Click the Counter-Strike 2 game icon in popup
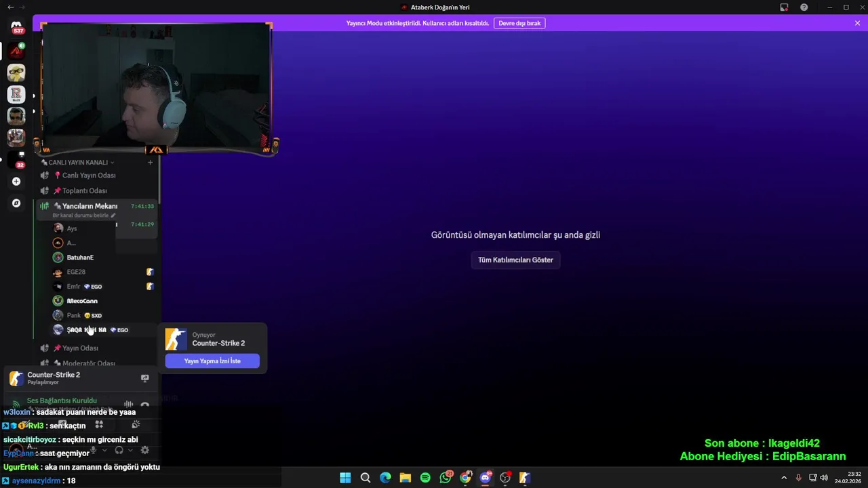 pyautogui.click(x=176, y=339)
